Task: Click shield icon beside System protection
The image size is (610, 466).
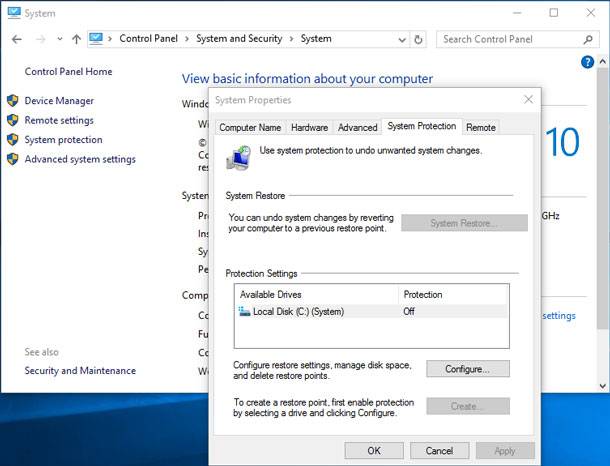Action: click(12, 140)
